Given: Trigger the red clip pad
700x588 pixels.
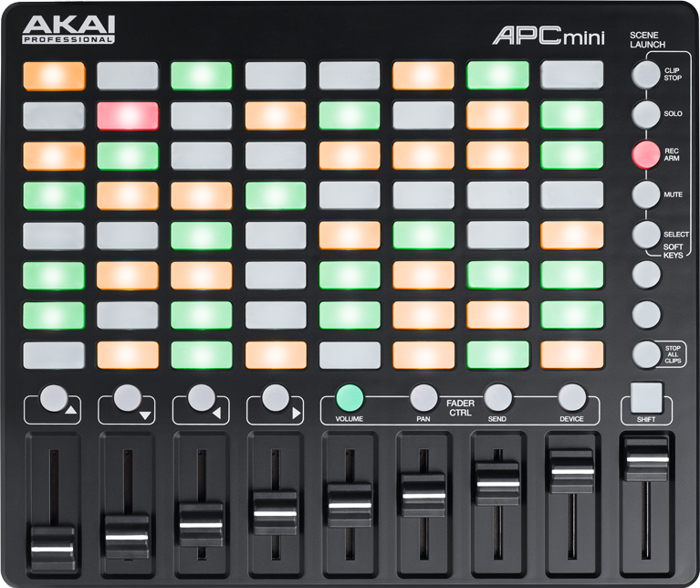Looking at the screenshot, I should pos(128,116).
